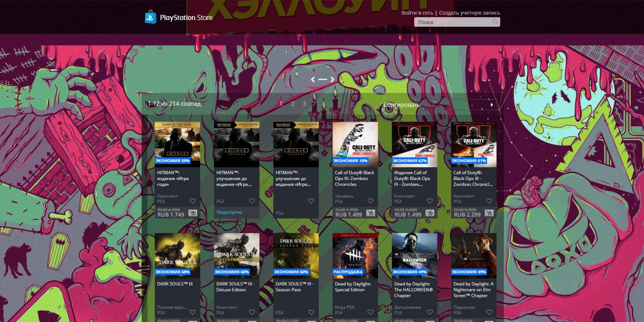
Task: Open unavailable HITMAN upgrade thumbnail
Action: (237, 144)
